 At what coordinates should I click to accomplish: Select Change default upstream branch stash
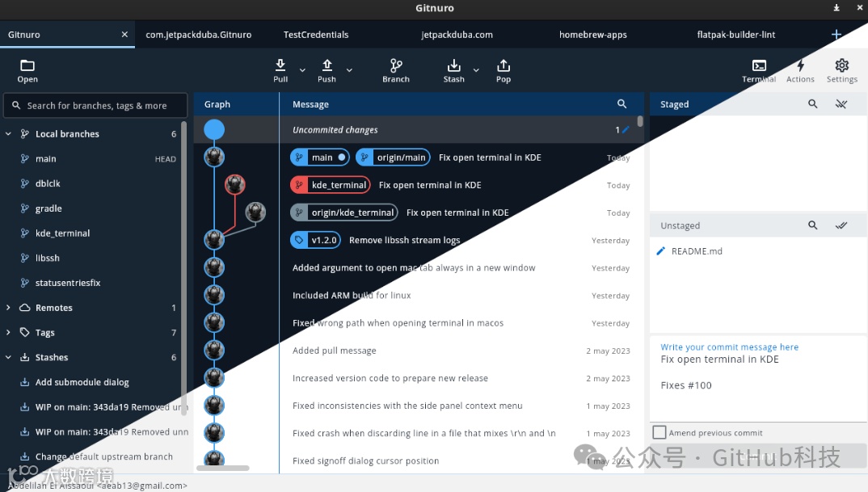coord(91,456)
